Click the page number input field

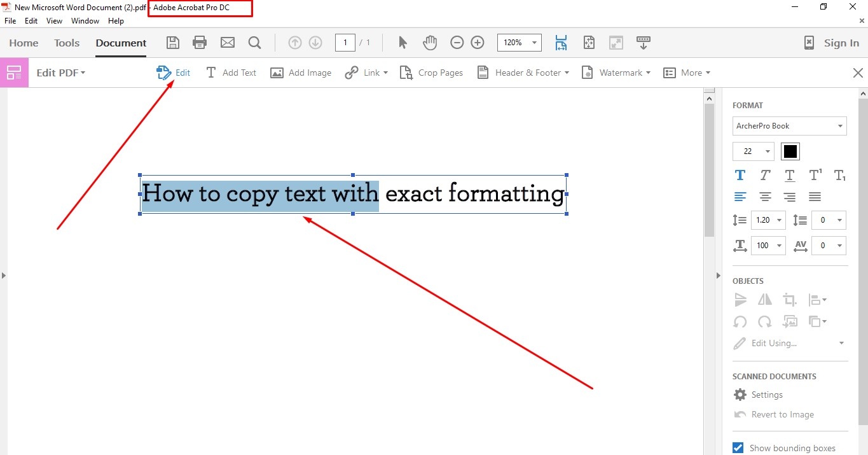click(345, 43)
